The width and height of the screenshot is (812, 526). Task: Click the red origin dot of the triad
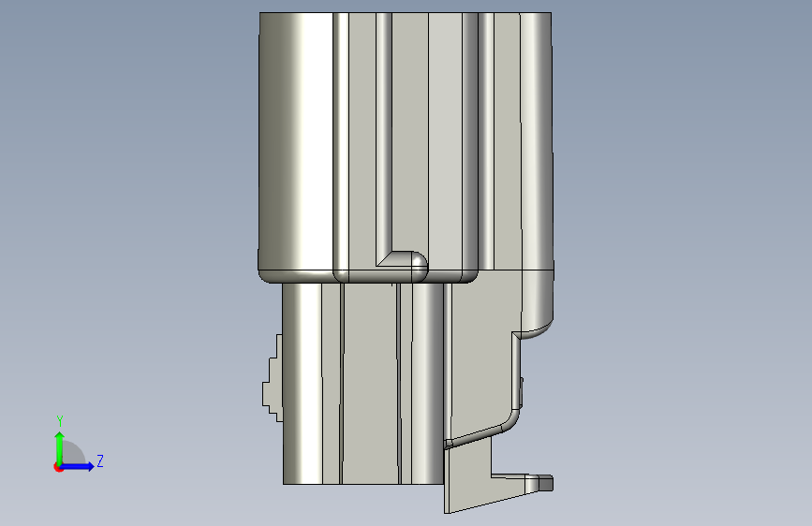pos(57,467)
